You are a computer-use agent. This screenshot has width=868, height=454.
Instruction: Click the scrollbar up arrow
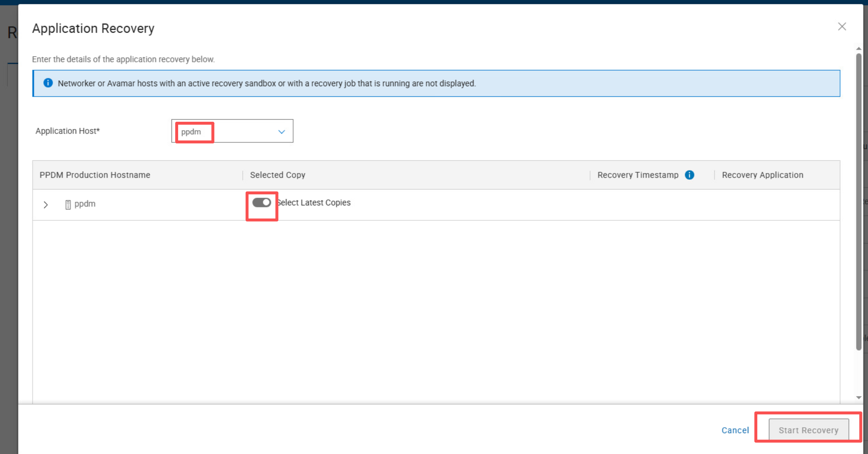[x=858, y=49]
